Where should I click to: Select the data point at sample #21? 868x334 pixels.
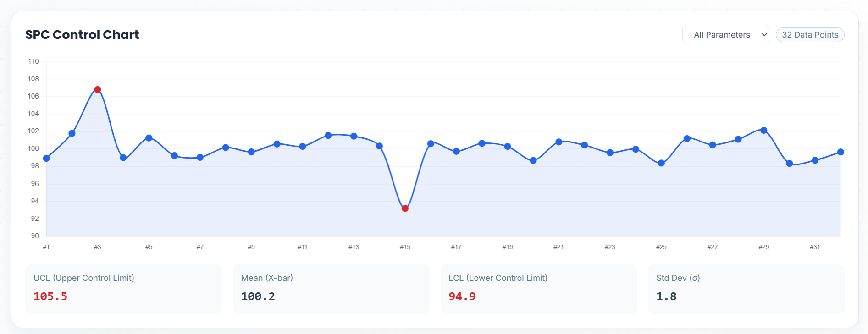(x=558, y=142)
